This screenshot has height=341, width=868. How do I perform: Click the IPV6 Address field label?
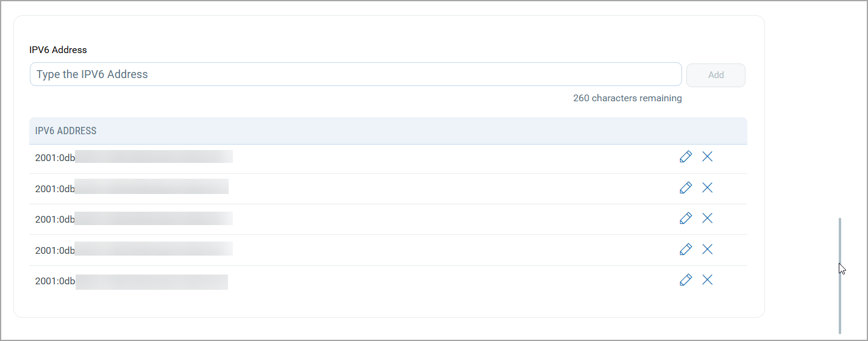[x=58, y=50]
